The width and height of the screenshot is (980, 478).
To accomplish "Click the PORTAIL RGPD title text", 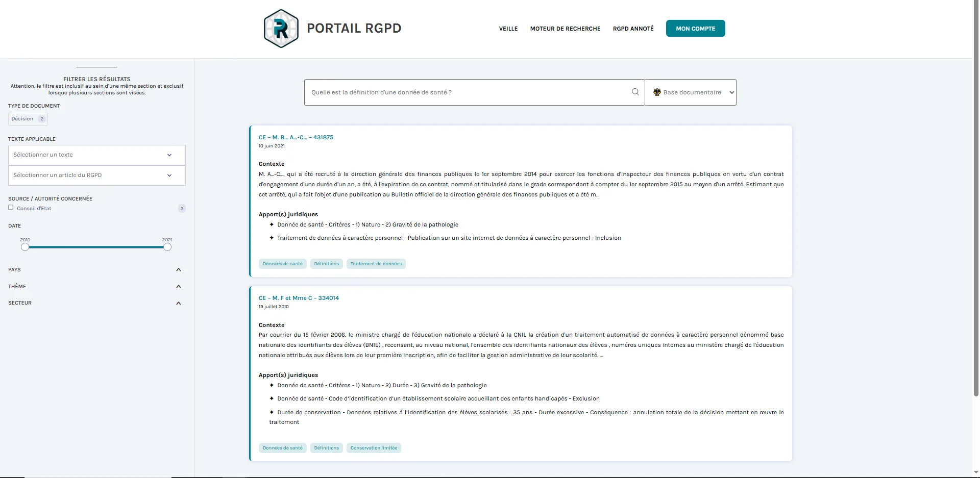I will (x=354, y=29).
